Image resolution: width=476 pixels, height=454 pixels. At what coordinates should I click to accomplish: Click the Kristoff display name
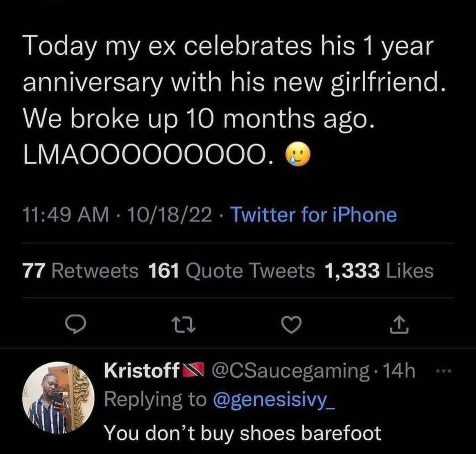coord(141,371)
